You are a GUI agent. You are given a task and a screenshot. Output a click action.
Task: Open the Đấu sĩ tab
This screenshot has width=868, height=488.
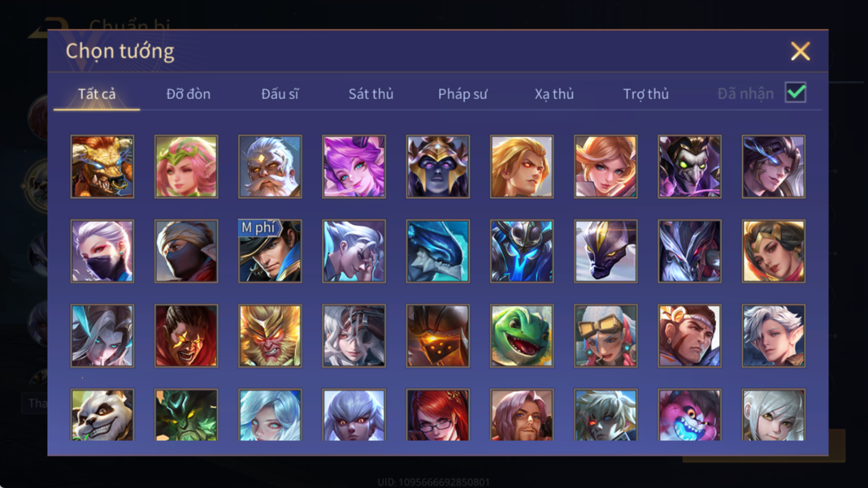pos(280,94)
